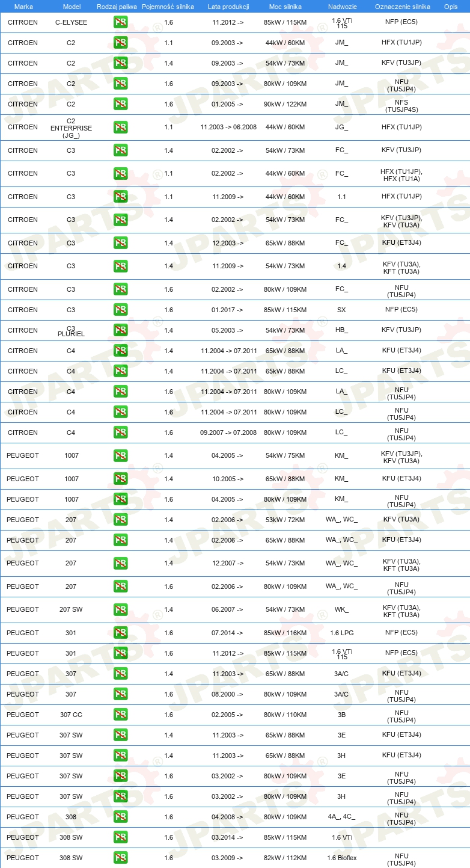Select the '11.2003 -> 06.2008' production years cell
This screenshot has width=470, height=868.
(228, 127)
